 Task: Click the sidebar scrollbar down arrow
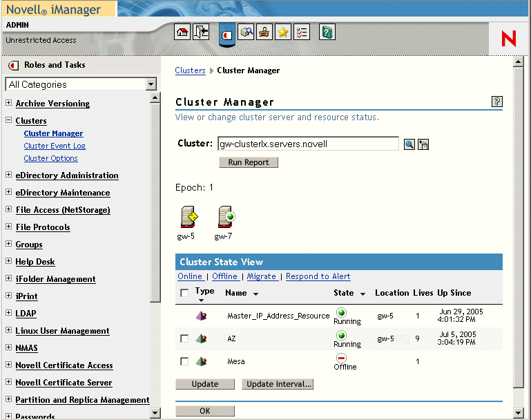coord(155,412)
